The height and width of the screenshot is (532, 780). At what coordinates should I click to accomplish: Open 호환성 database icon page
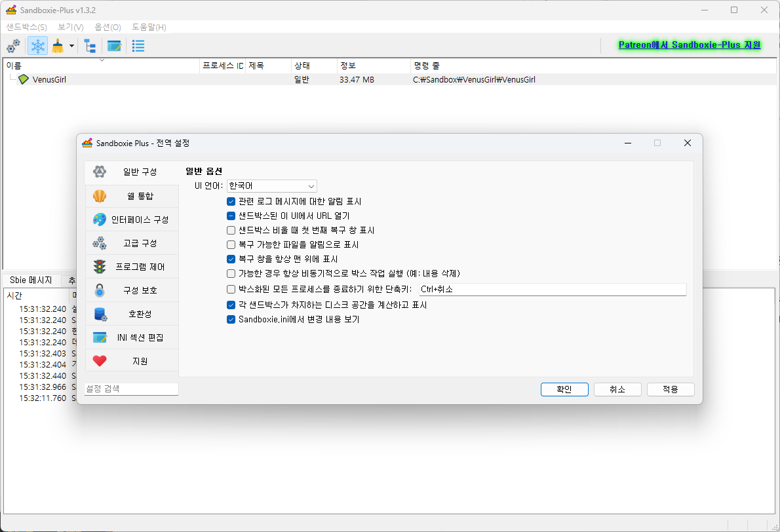[x=132, y=314]
